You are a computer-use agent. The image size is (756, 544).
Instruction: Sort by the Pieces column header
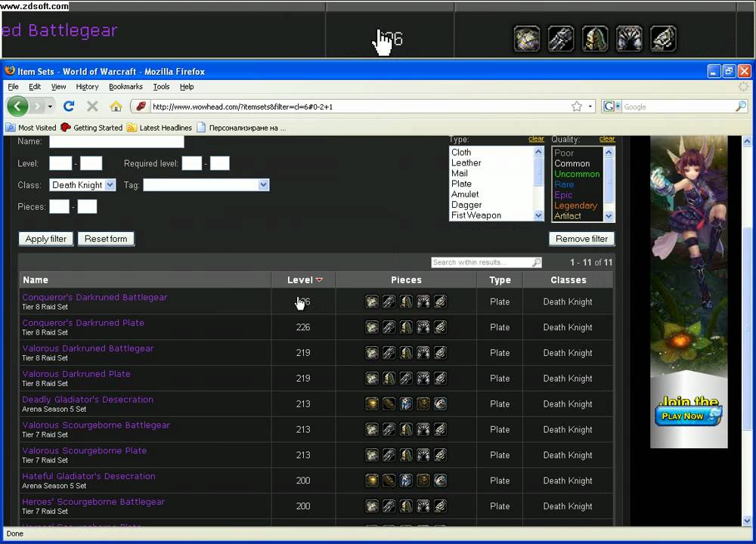406,280
